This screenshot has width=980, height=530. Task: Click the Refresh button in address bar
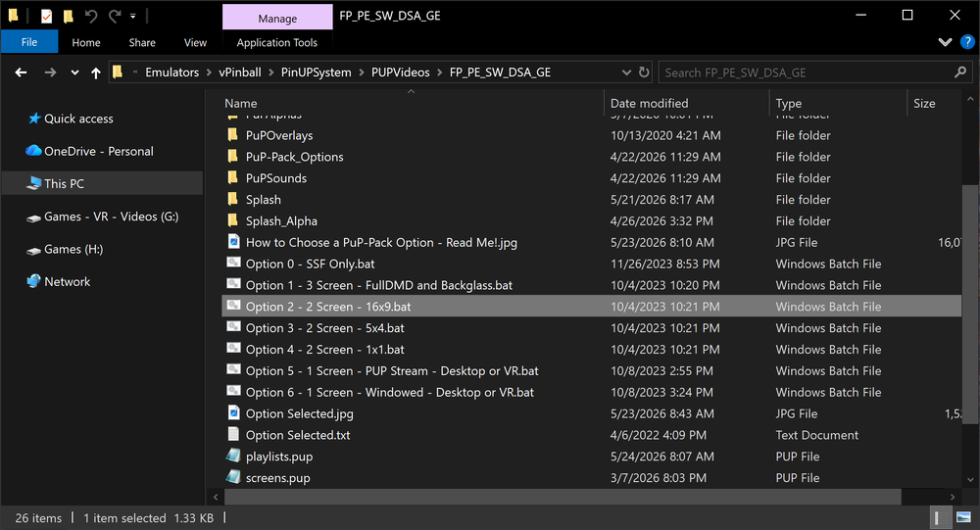(x=644, y=72)
